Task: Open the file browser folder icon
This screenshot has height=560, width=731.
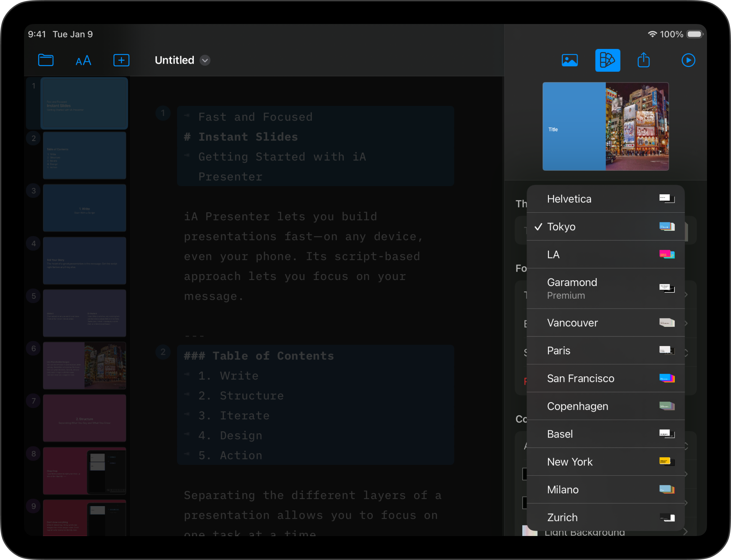Action: [x=46, y=60]
